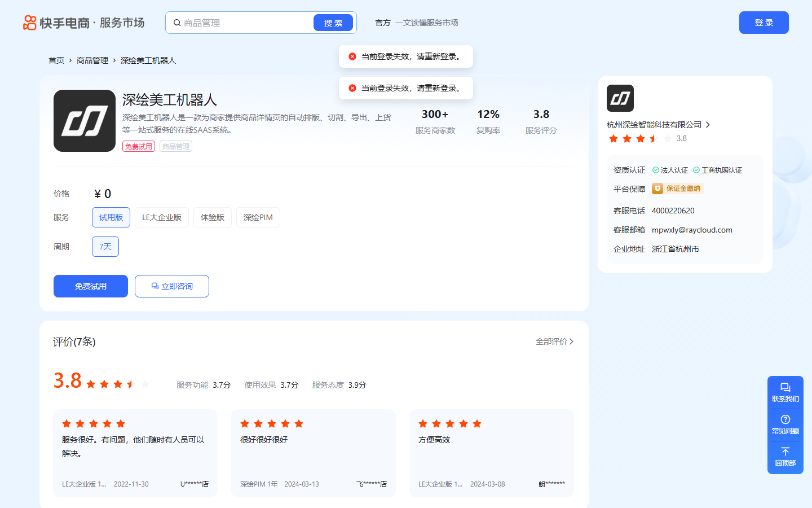Click the error icon on the second login toast
812x508 pixels.
[352, 88]
